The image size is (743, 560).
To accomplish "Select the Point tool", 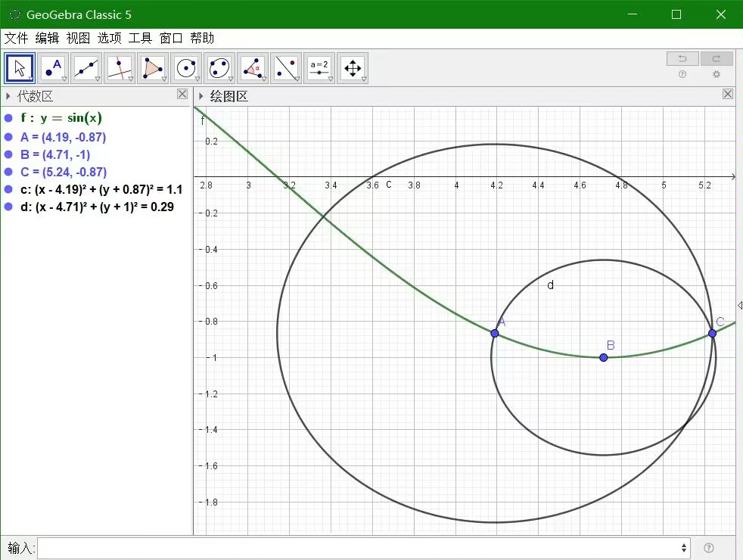I will point(53,68).
